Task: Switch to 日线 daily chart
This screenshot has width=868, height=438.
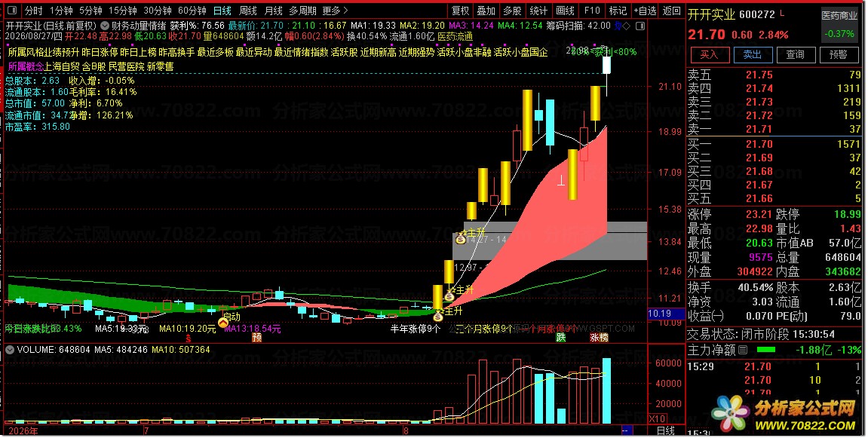Action: click(222, 11)
